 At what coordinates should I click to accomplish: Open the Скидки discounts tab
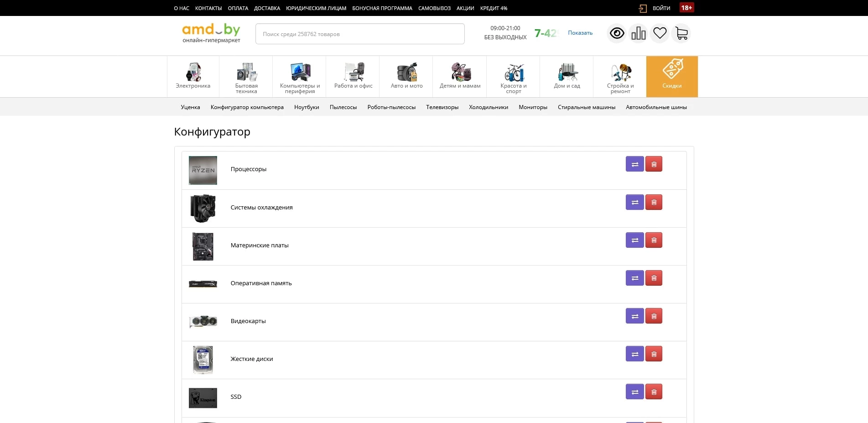point(672,77)
